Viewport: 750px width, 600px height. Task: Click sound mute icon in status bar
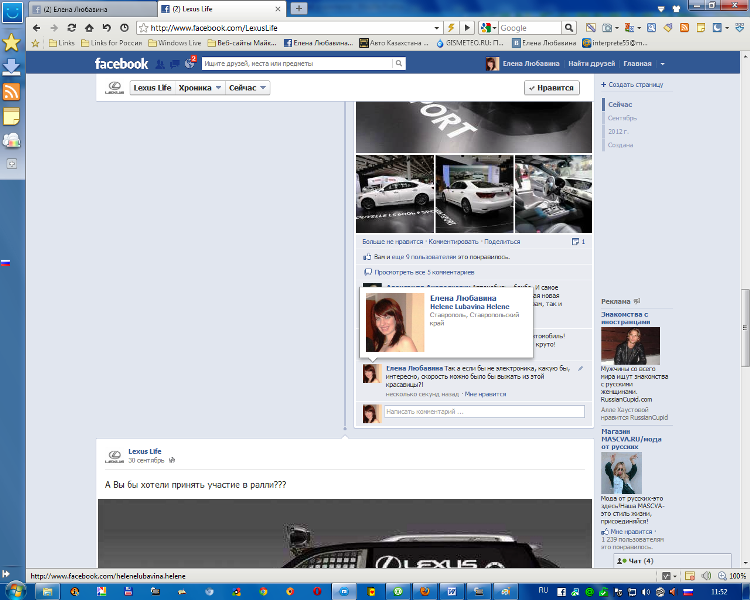pyautogui.click(x=706, y=576)
